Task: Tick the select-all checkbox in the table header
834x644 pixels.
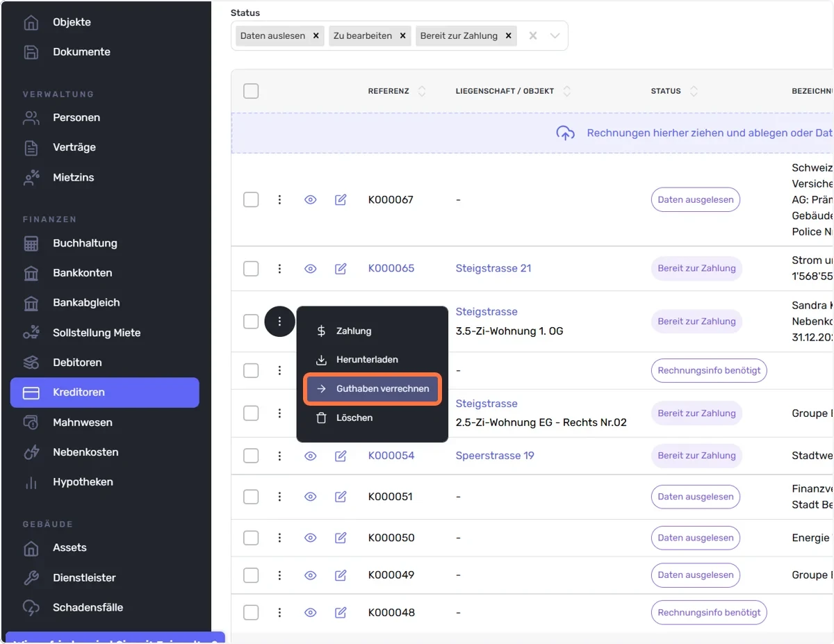Action: point(251,91)
